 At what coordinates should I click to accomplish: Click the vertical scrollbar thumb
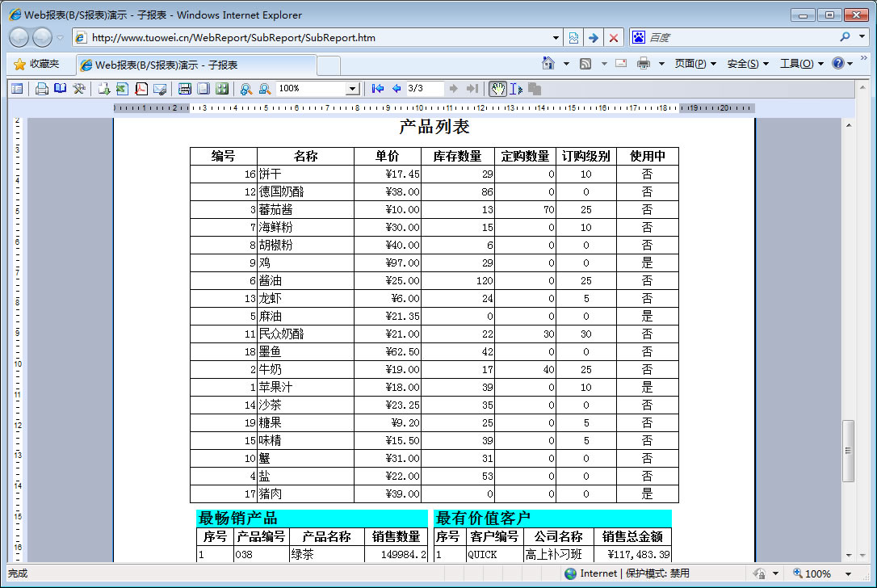click(848, 451)
